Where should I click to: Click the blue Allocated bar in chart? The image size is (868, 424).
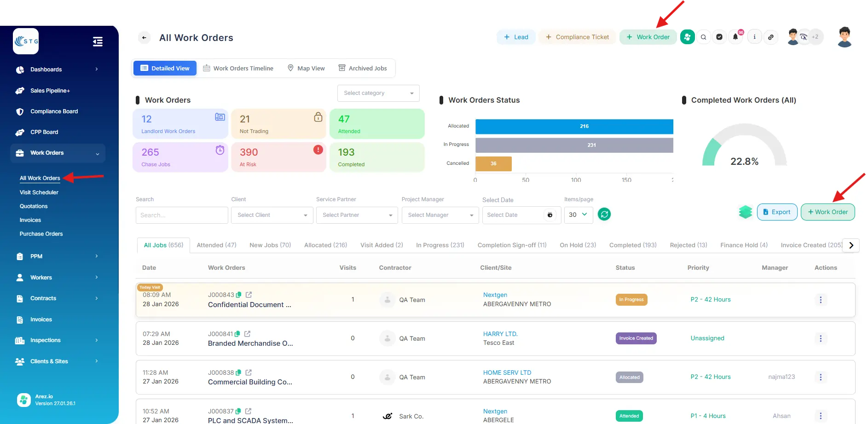click(574, 126)
